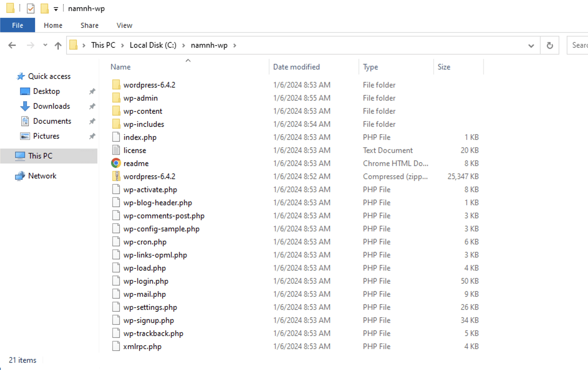The width and height of the screenshot is (588, 370).
Task: Sort files by Date modified column
Action: [296, 67]
